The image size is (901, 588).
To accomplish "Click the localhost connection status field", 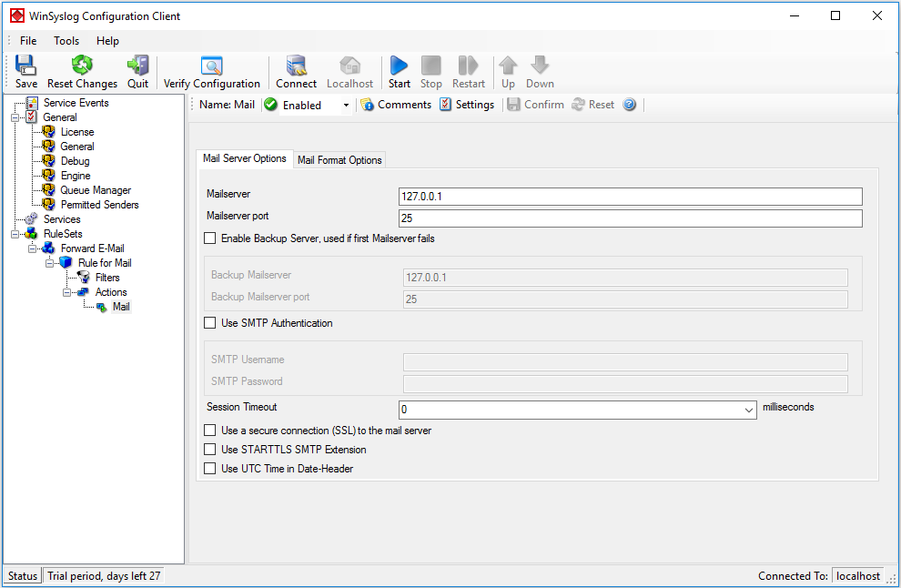I will (858, 576).
